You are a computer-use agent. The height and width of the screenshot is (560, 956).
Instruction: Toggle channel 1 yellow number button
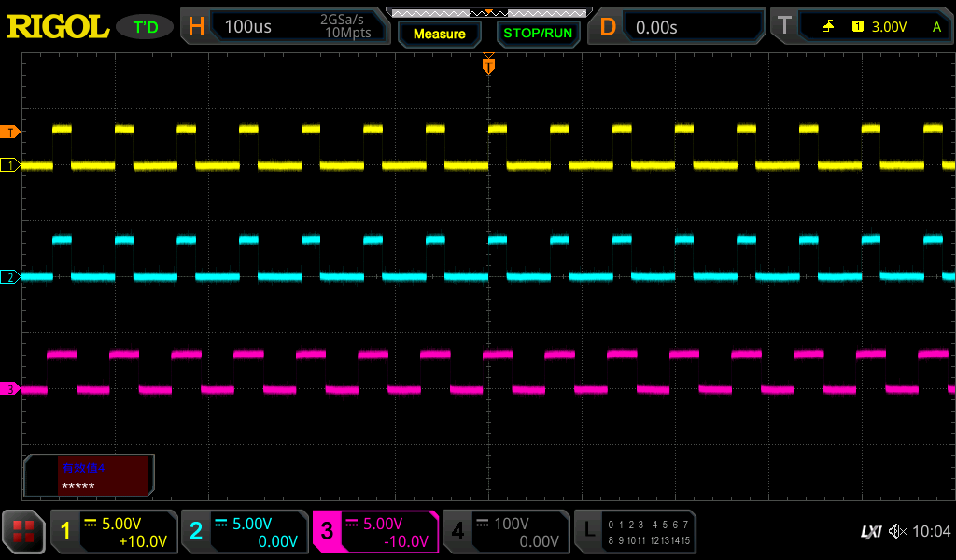coord(65,531)
